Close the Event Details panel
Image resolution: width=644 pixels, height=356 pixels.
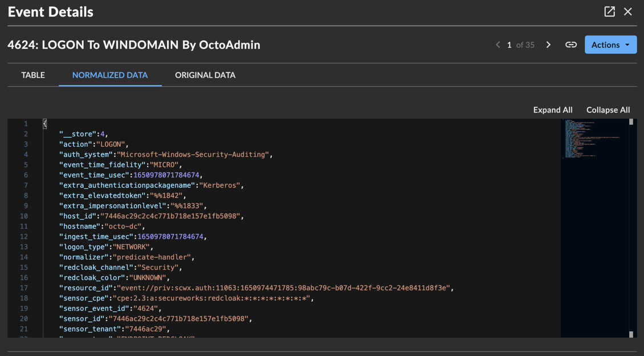pos(628,11)
